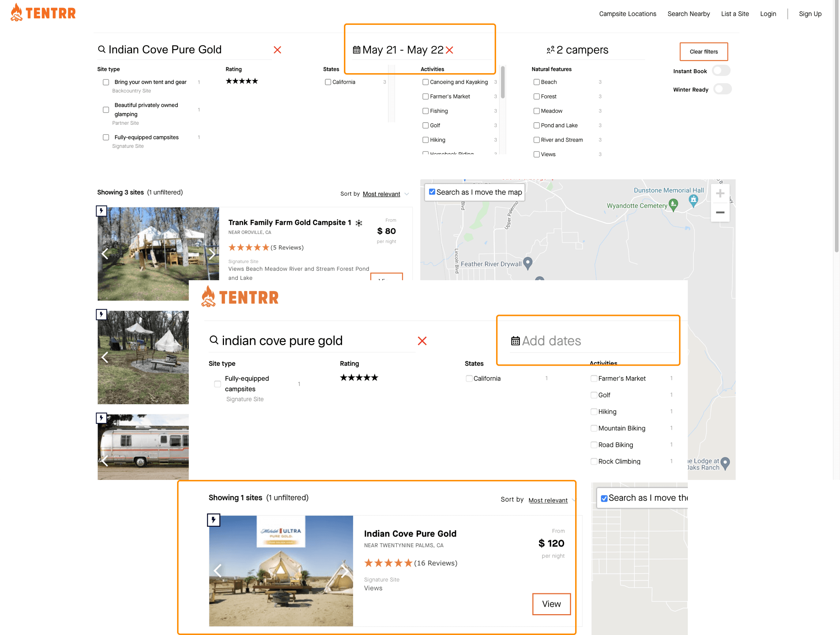Click the map zoom out minus button
Screen dimensions: 840x635
pos(720,212)
